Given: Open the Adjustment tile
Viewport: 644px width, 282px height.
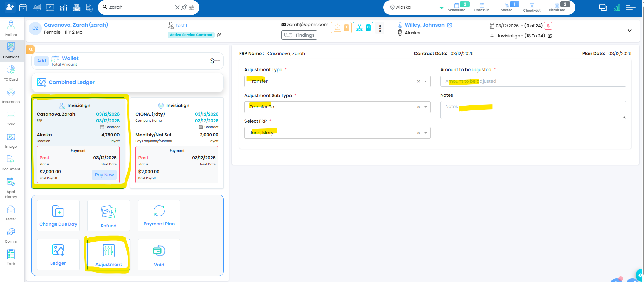Looking at the screenshot, I should click(109, 255).
